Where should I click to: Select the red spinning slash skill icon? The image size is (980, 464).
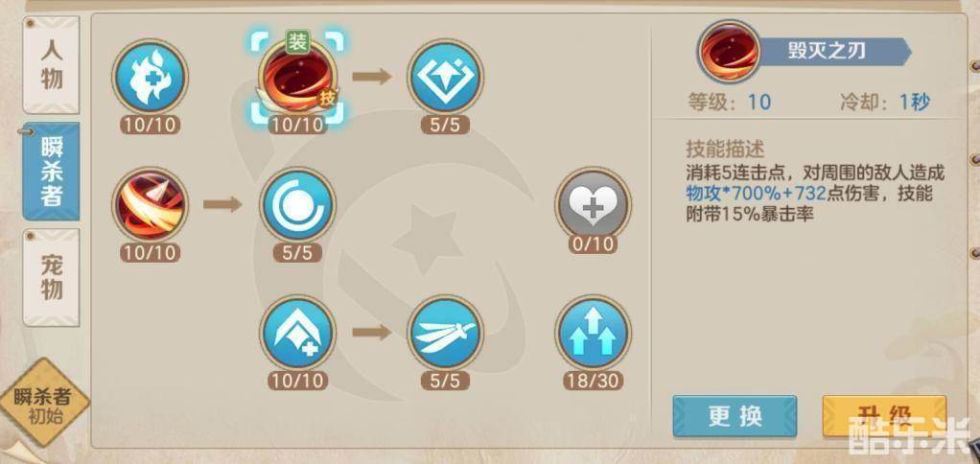[150, 204]
